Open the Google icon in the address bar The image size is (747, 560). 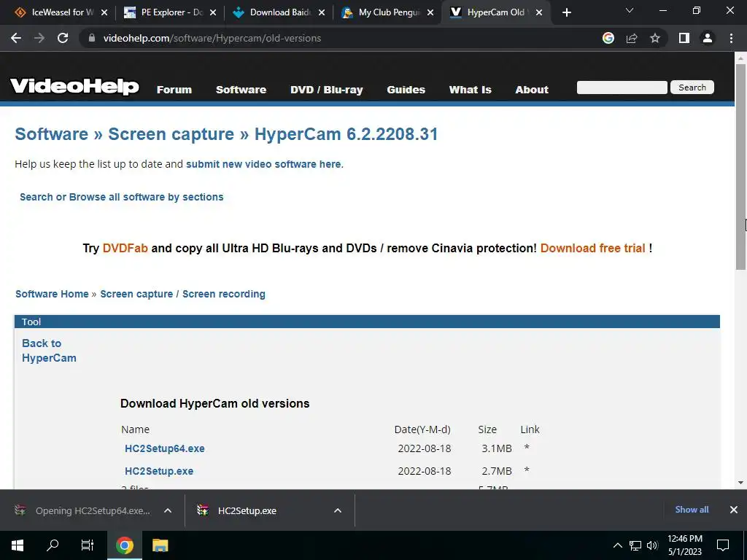[x=608, y=38]
